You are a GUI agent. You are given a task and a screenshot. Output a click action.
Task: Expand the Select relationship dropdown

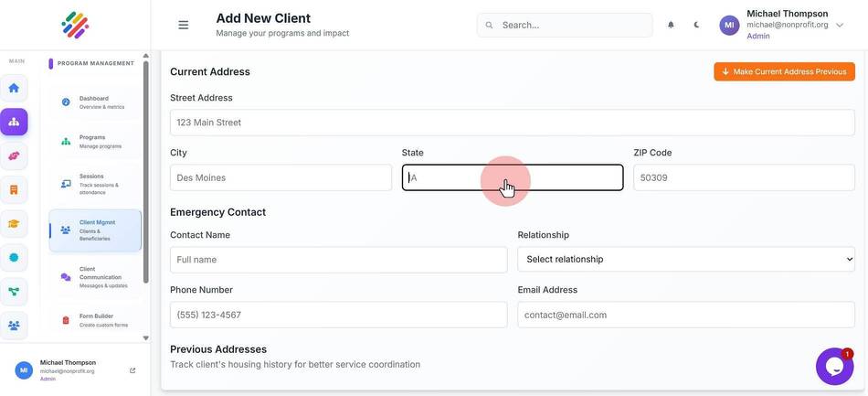tap(686, 259)
